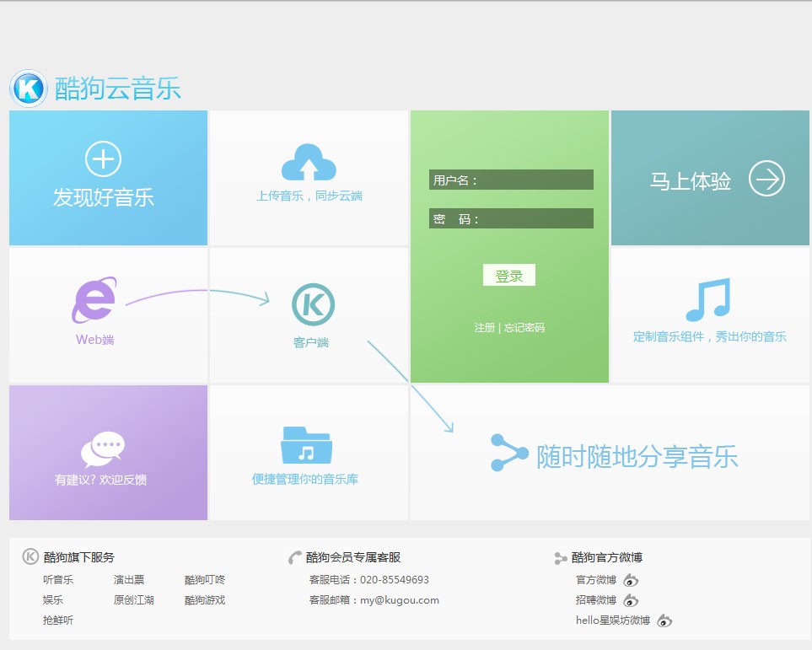
Task: Click the teal K client icon
Action: coord(313,304)
